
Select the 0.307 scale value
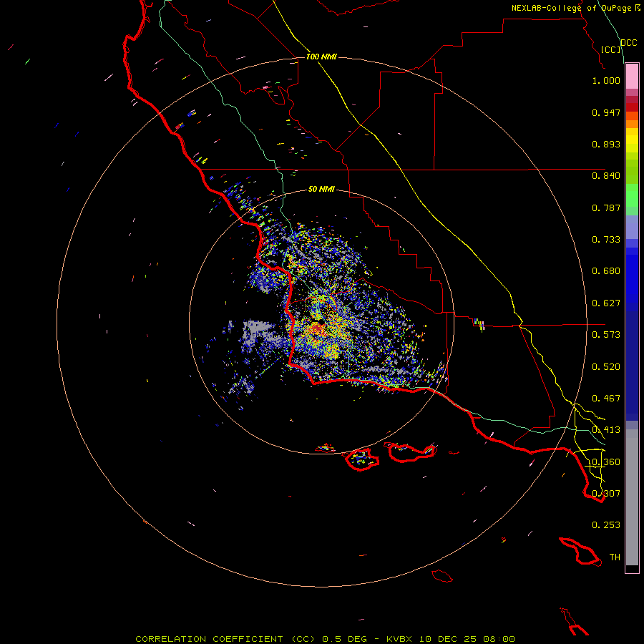tap(606, 494)
